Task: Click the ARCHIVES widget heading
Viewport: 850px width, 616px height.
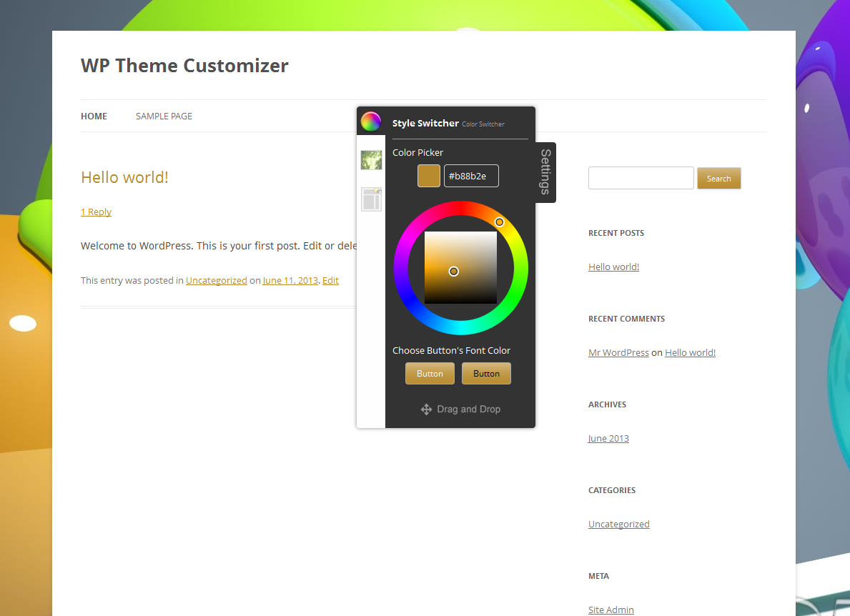Action: [607, 404]
